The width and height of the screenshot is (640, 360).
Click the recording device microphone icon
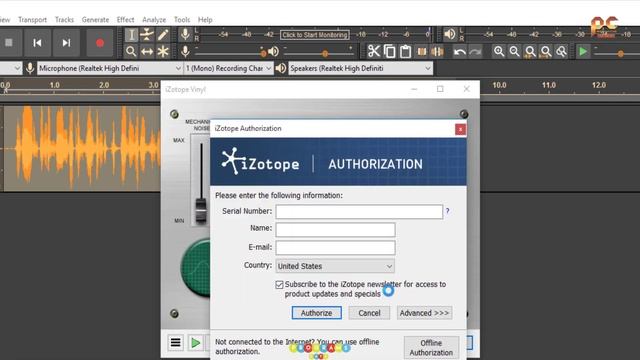pos(30,68)
